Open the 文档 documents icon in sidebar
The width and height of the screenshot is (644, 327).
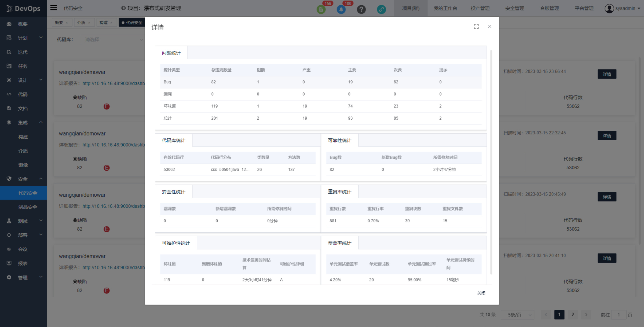9,108
